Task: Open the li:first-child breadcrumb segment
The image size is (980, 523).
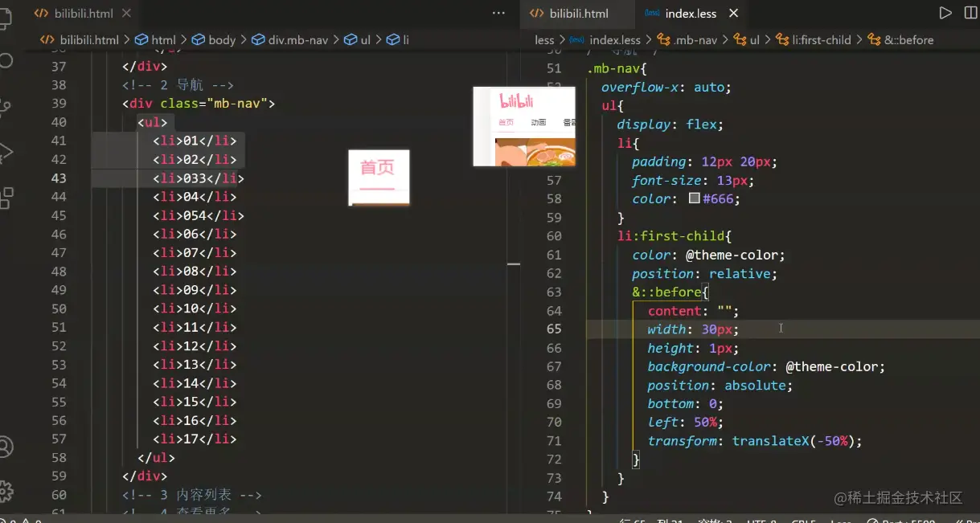Action: [x=813, y=39]
